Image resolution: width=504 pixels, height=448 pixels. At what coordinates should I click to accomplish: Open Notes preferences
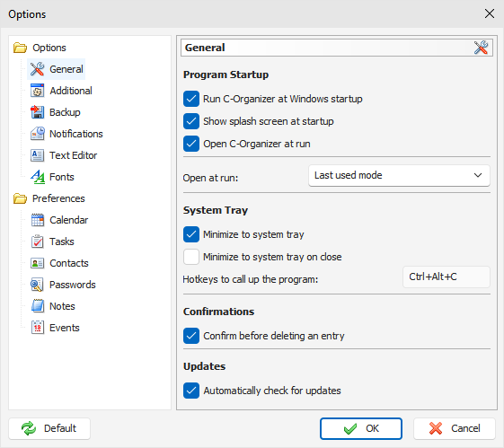(x=62, y=306)
